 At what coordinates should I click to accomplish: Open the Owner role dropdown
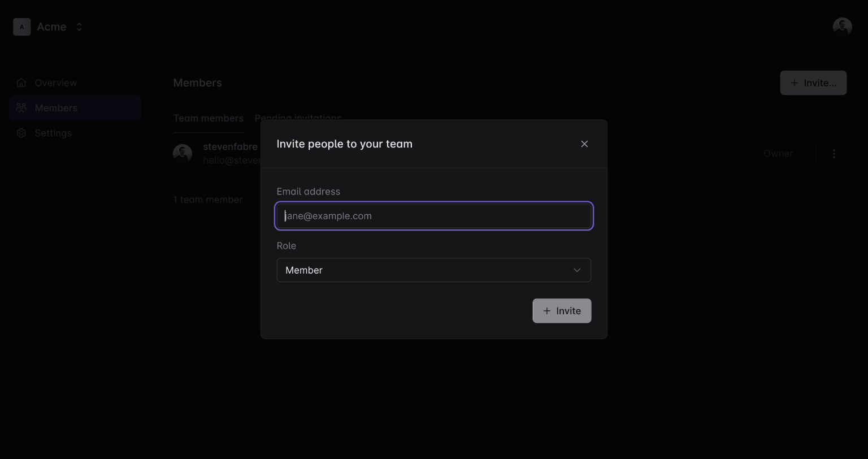pyautogui.click(x=785, y=153)
